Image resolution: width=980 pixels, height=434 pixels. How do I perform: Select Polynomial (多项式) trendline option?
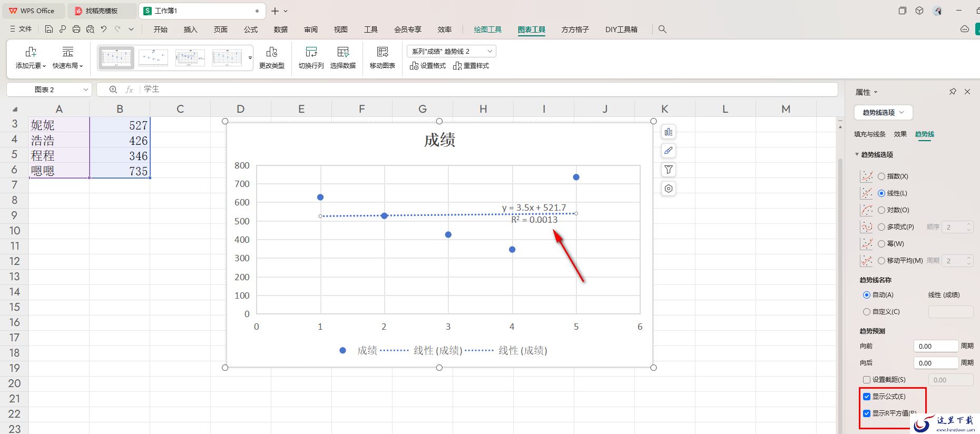pyautogui.click(x=881, y=227)
